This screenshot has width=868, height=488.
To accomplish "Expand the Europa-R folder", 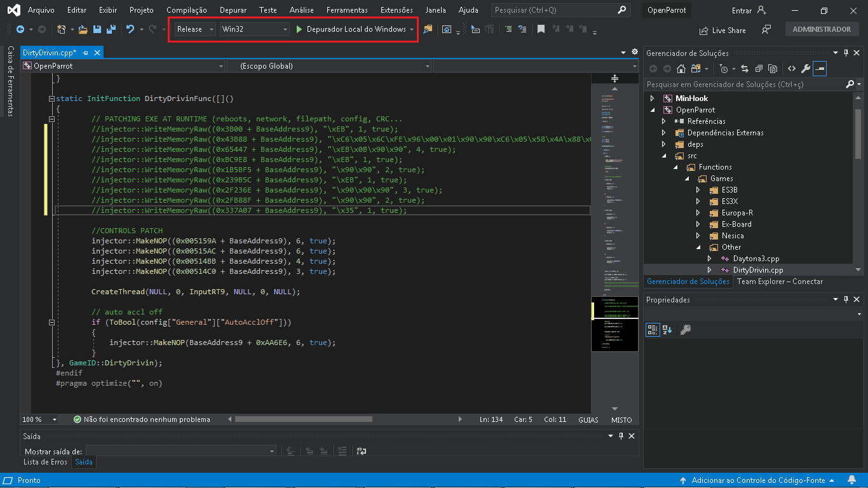I will (698, 213).
